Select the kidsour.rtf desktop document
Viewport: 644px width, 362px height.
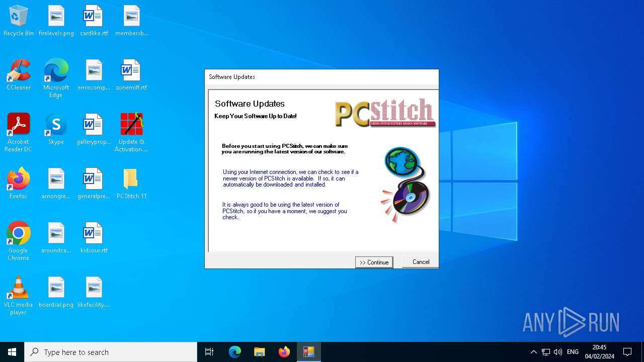pos(94,238)
